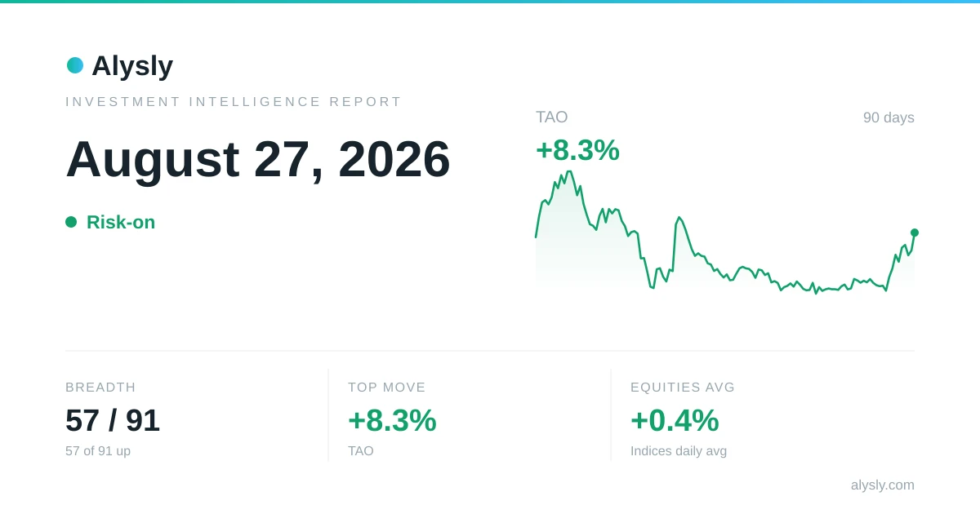Click the +8.3% top move value

click(x=392, y=420)
